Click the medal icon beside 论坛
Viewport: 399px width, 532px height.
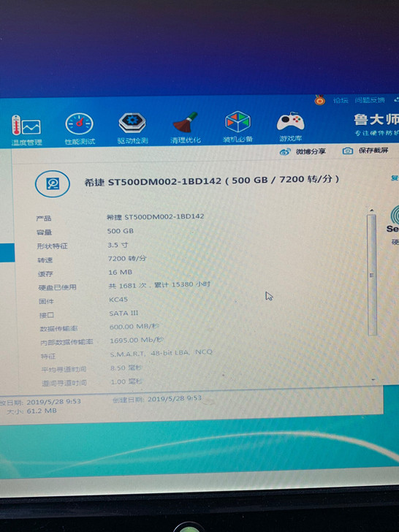(x=319, y=100)
